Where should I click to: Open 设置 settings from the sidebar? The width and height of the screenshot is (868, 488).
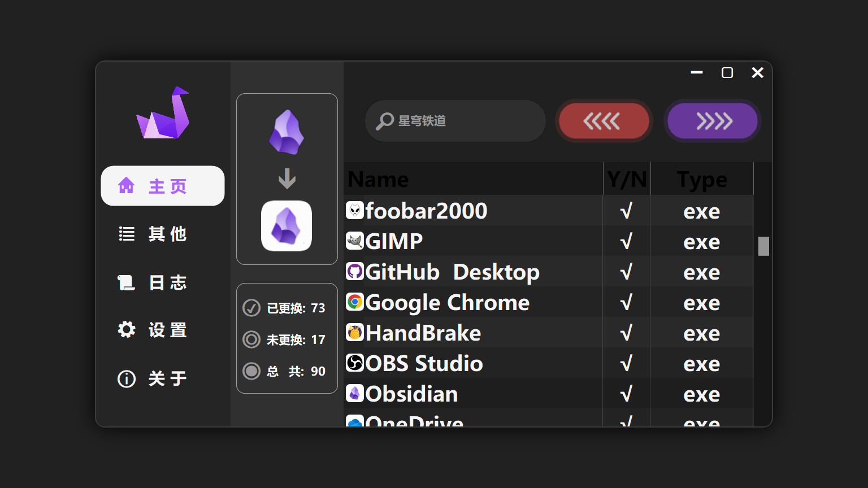pos(163,330)
